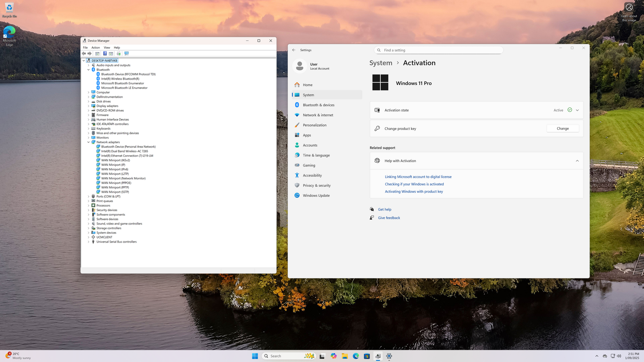Open Apps in Settings sidebar

[327, 135]
